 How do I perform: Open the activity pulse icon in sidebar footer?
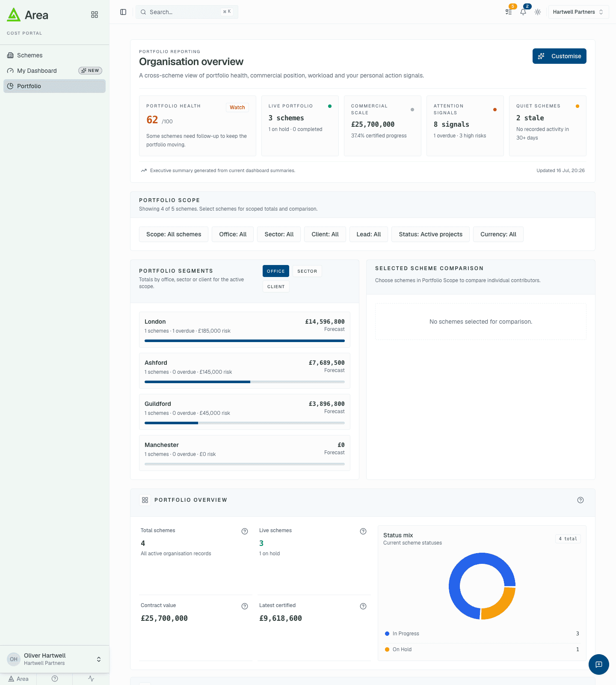point(91,679)
